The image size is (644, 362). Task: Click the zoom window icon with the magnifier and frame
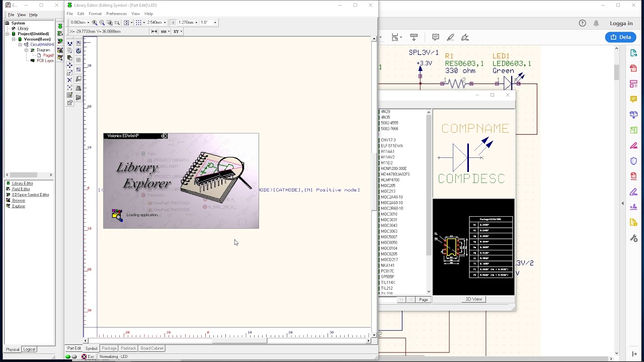pos(110,23)
